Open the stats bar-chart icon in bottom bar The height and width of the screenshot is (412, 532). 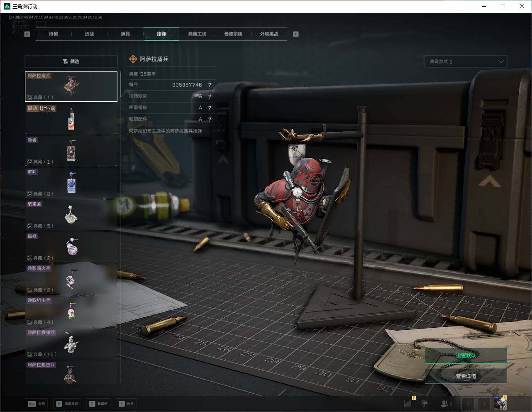point(408,403)
